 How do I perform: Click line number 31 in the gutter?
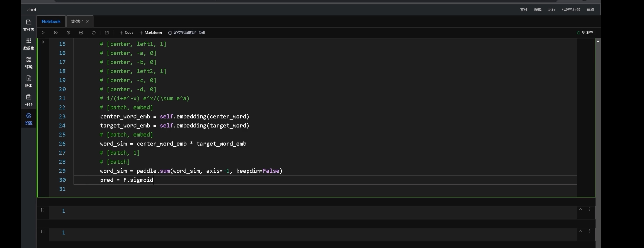click(62, 189)
